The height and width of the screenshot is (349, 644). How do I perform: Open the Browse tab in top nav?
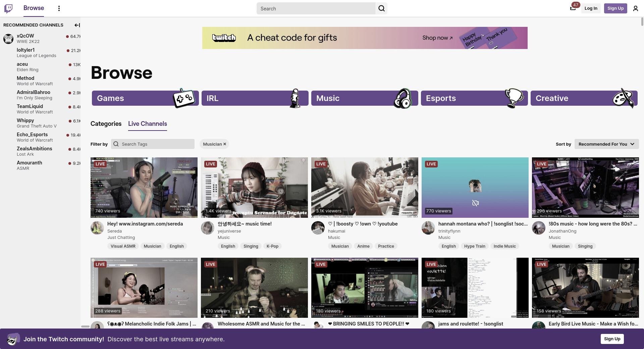point(34,8)
